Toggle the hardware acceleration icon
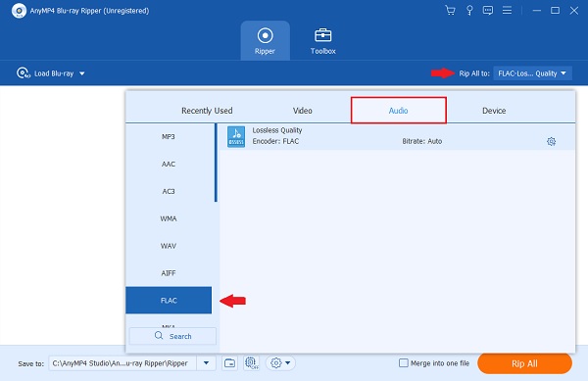Image resolution: width=588 pixels, height=381 pixels. coord(251,363)
